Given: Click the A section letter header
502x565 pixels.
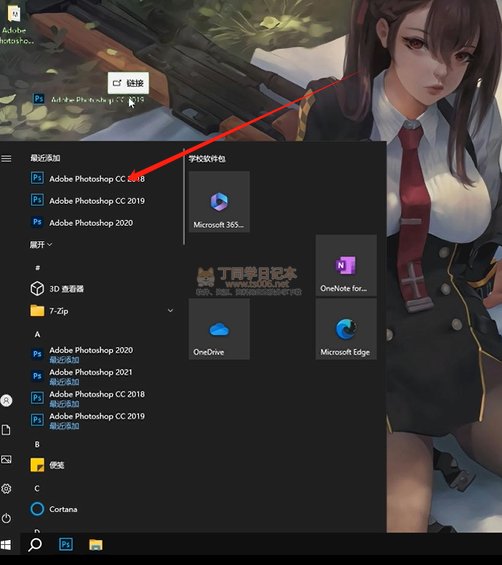Looking at the screenshot, I should point(37,334).
